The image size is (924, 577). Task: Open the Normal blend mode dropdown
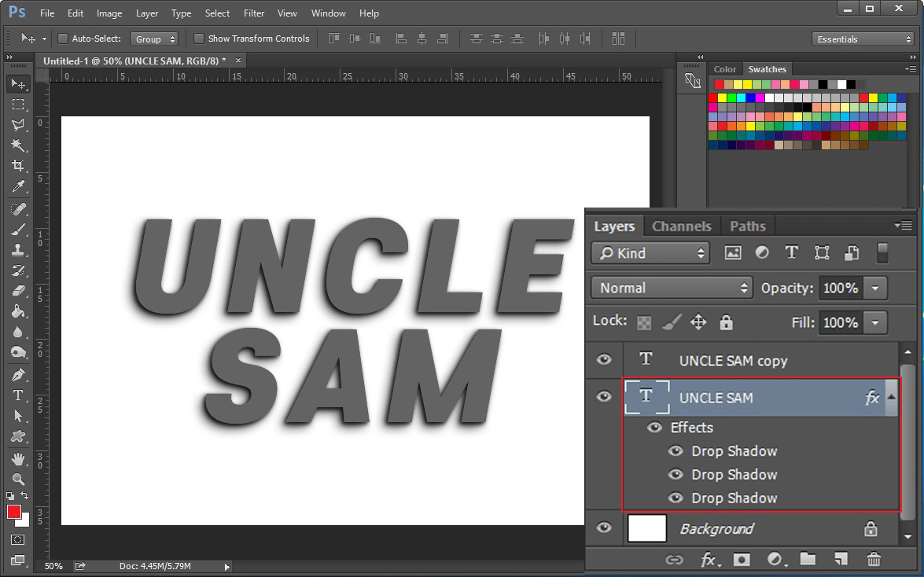(x=672, y=288)
